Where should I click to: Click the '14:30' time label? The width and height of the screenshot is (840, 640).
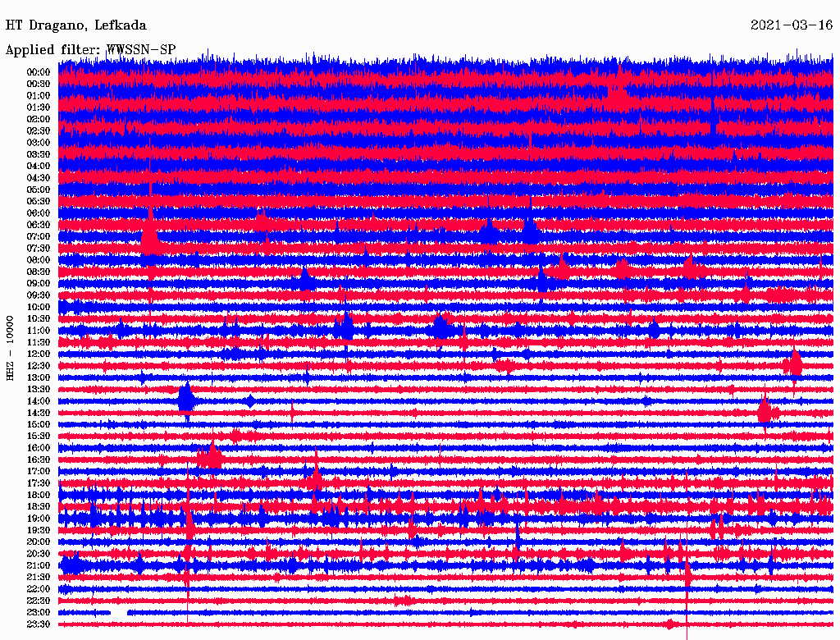tap(39, 414)
